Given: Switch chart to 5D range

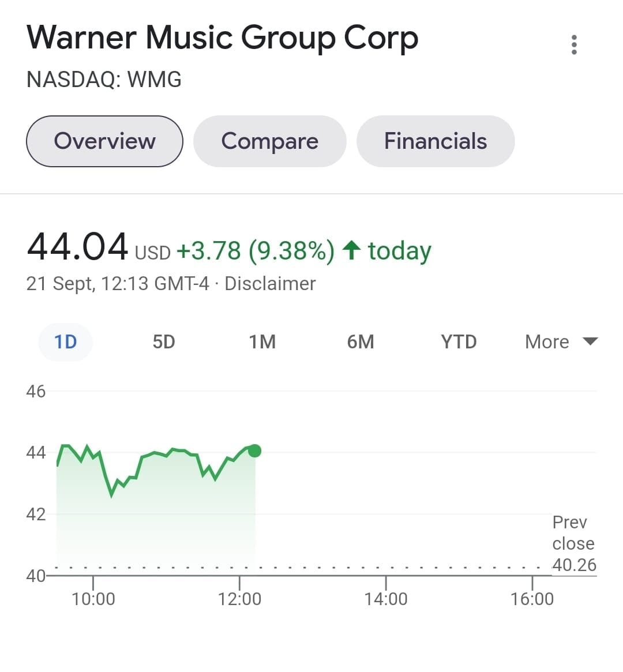Looking at the screenshot, I should (163, 341).
